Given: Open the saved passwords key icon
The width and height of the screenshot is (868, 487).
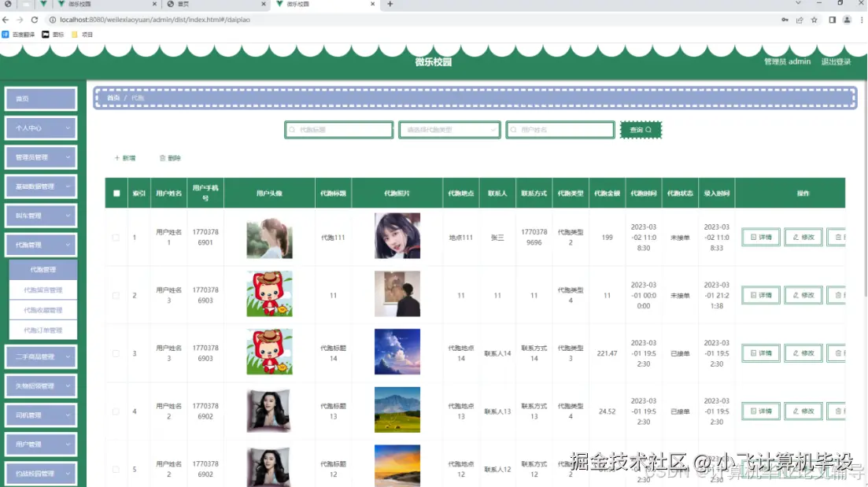Looking at the screenshot, I should coord(785,20).
